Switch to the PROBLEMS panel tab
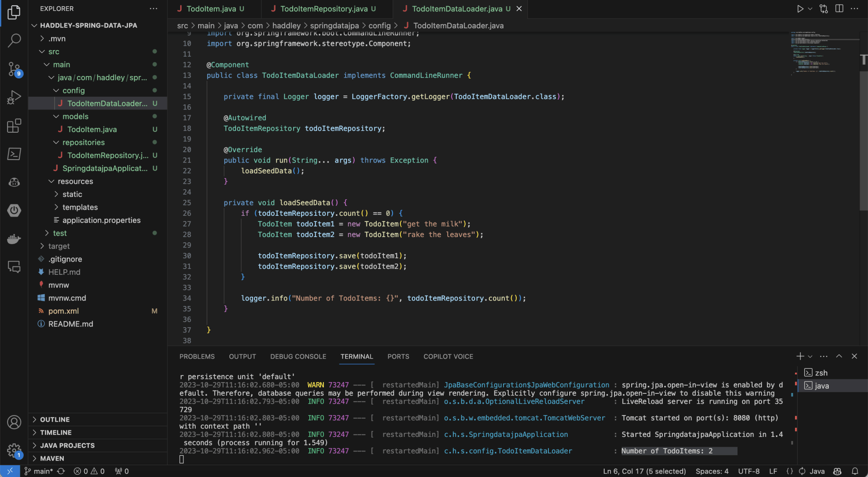Screen dimensions: 868x477 (x=197, y=357)
